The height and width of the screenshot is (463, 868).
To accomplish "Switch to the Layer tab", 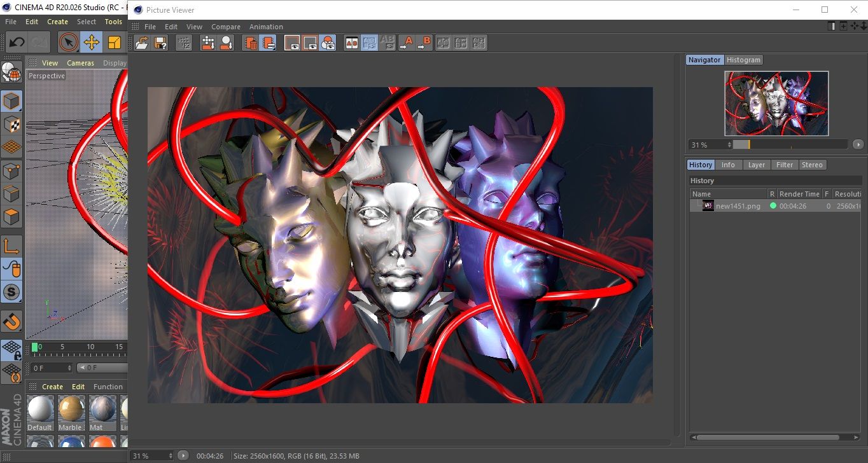I will [756, 165].
